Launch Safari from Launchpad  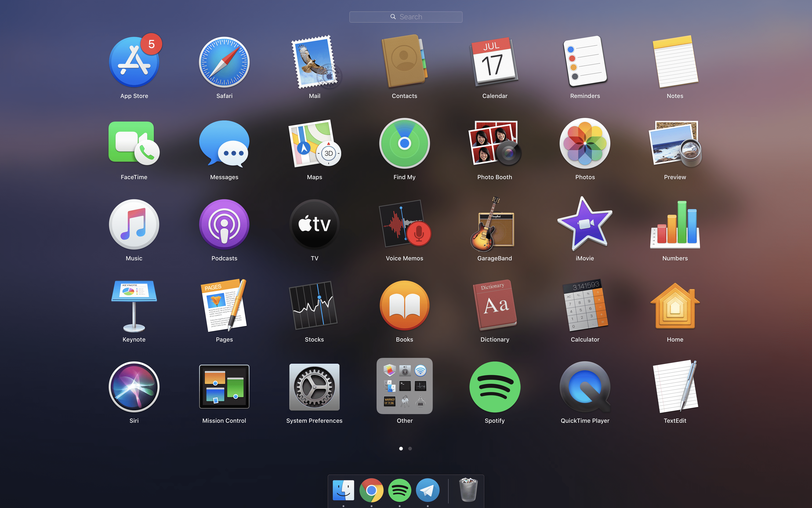224,62
